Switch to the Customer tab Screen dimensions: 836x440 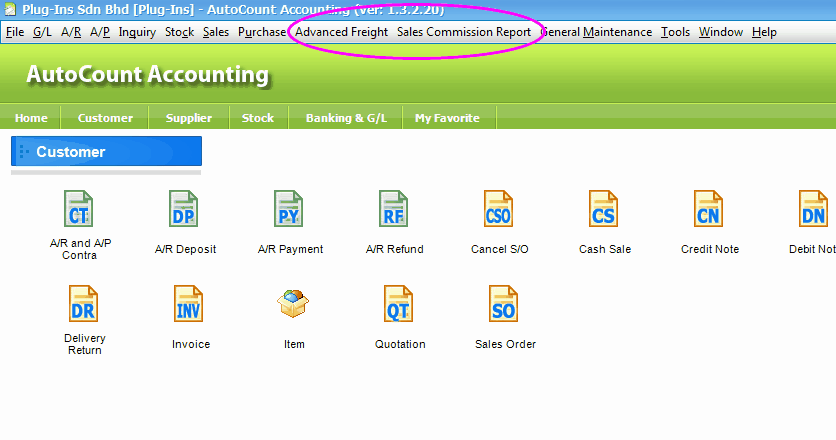(105, 118)
